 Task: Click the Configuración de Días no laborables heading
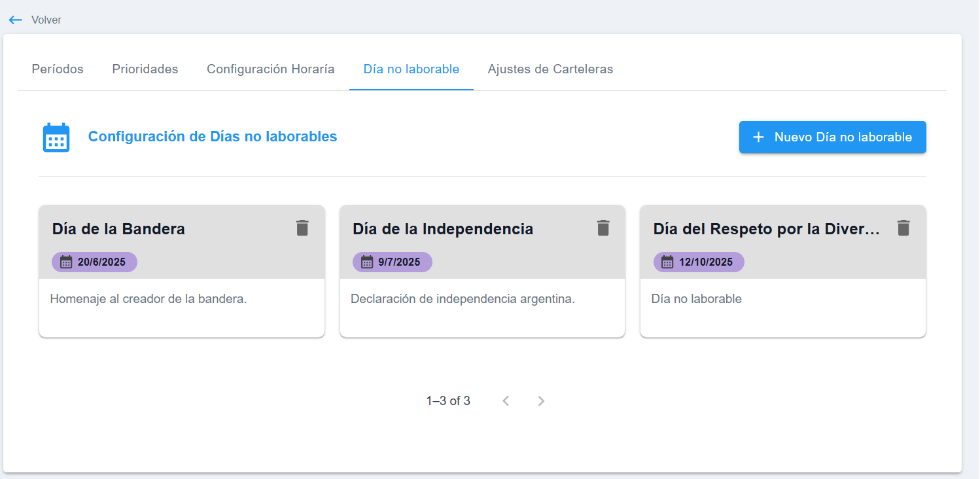tap(213, 137)
